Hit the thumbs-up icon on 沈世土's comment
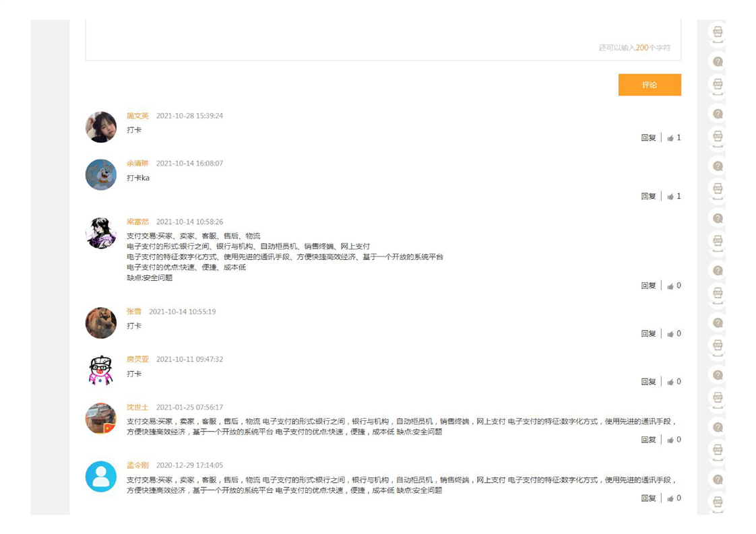The image size is (756, 534). tap(670, 440)
